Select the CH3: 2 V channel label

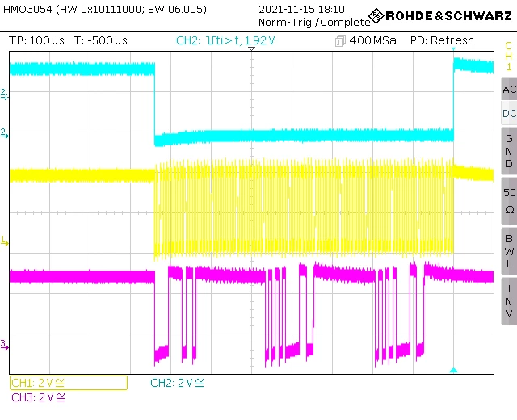coord(38,397)
